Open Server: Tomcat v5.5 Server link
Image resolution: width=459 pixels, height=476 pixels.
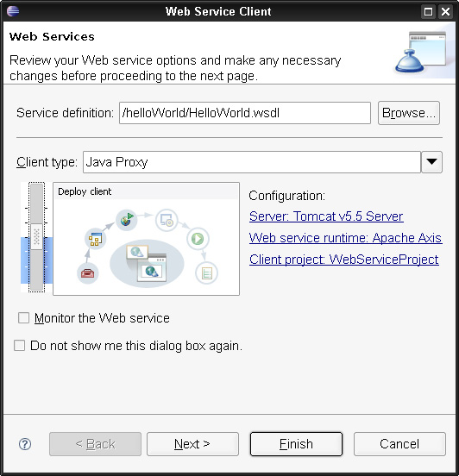(x=326, y=216)
